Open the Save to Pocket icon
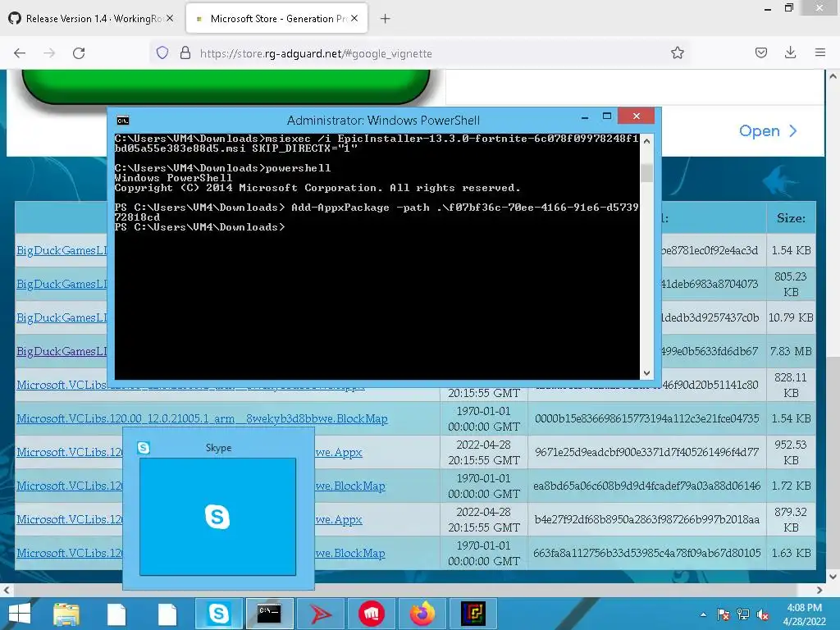This screenshot has height=630, width=840. pyautogui.click(x=760, y=53)
